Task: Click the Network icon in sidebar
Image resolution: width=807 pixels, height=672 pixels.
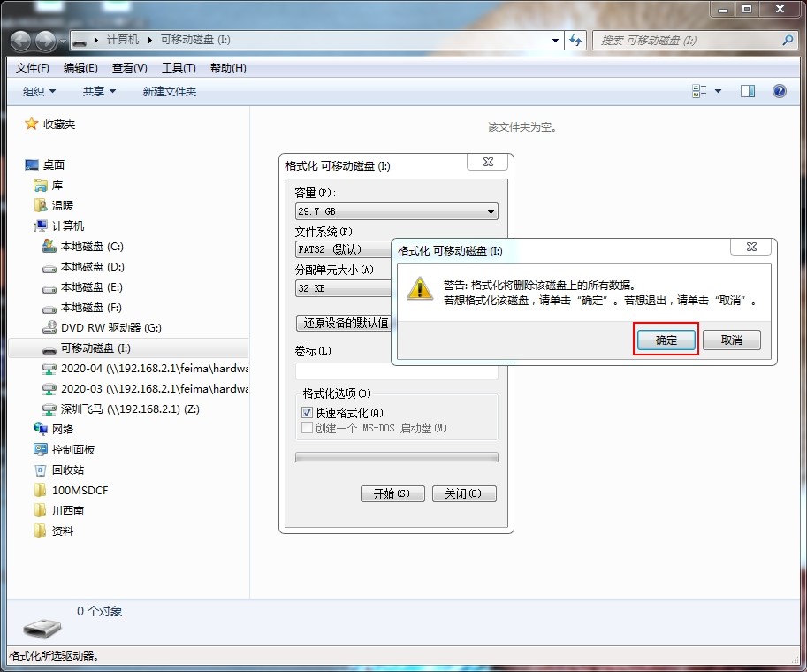Action: (40, 429)
